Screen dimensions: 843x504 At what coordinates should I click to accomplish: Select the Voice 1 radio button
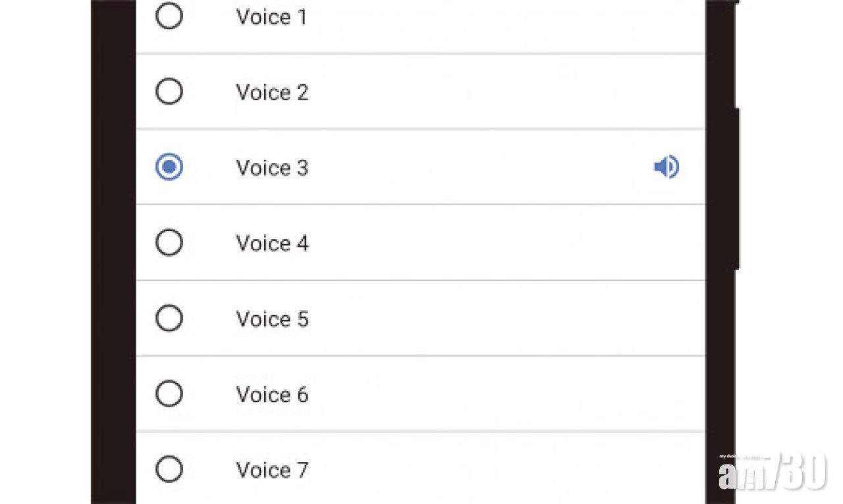click(x=169, y=16)
